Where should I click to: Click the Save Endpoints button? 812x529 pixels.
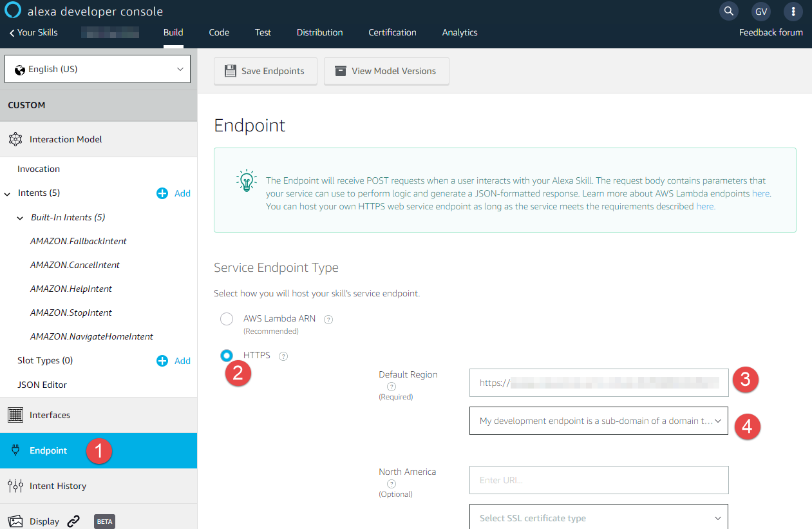265,71
